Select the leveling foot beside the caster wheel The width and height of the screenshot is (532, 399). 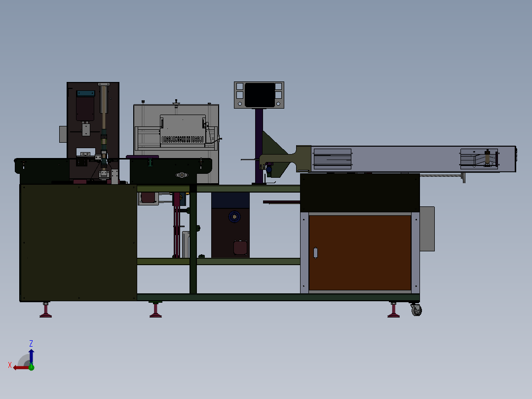click(394, 310)
